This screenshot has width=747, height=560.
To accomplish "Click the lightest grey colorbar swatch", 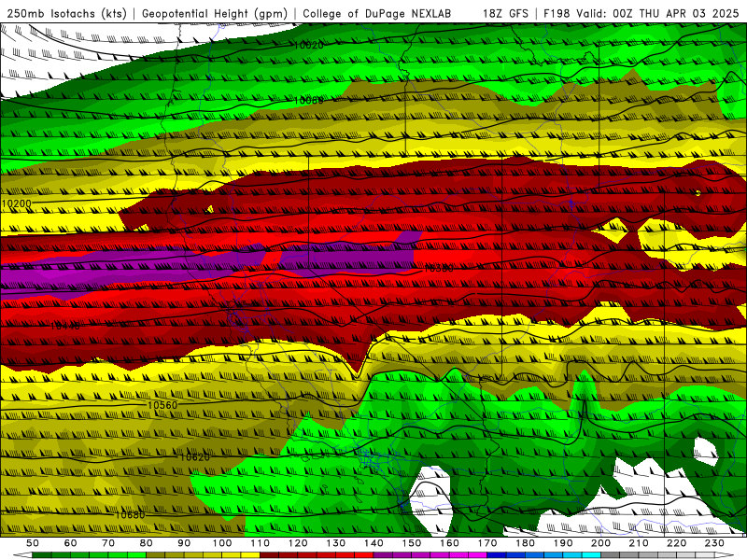I will tap(705, 555).
